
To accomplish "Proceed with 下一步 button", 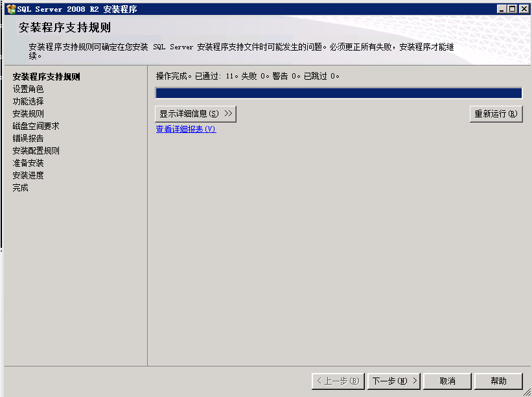I will [394, 381].
